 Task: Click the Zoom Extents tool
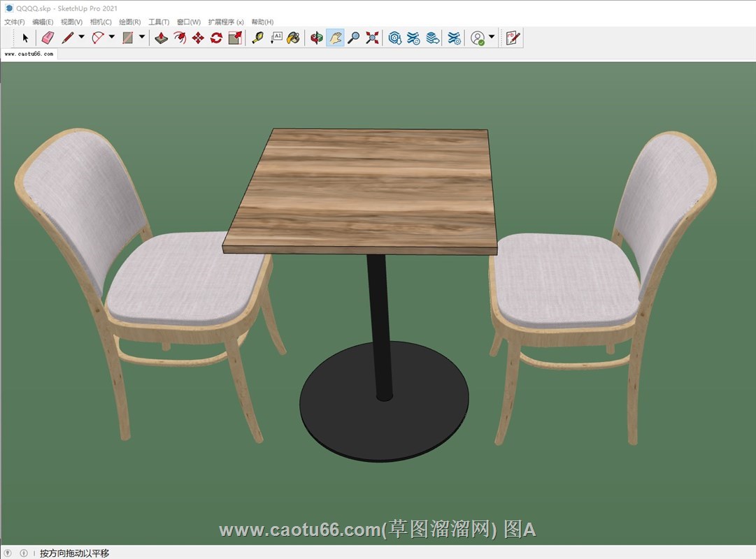tap(372, 38)
